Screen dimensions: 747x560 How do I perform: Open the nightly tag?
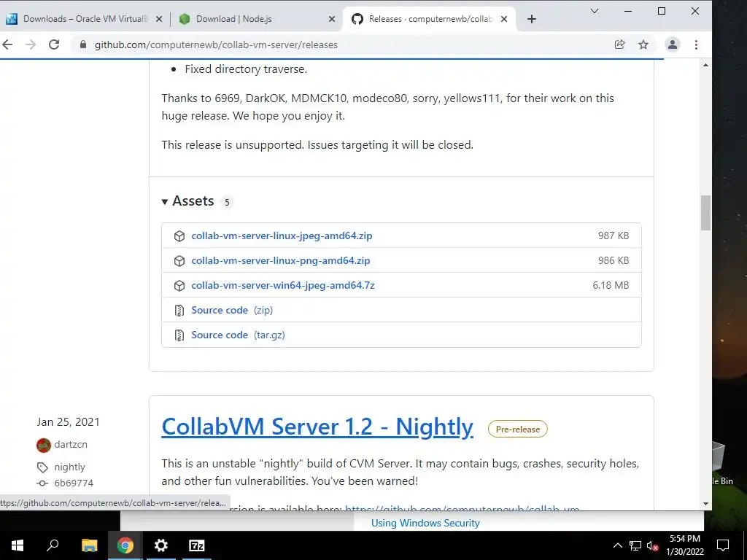pyautogui.click(x=69, y=467)
